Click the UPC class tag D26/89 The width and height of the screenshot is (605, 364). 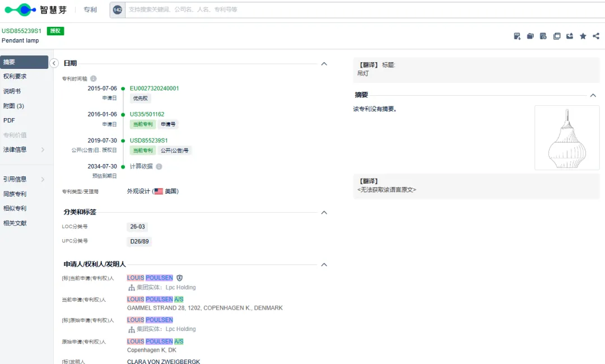[139, 241]
